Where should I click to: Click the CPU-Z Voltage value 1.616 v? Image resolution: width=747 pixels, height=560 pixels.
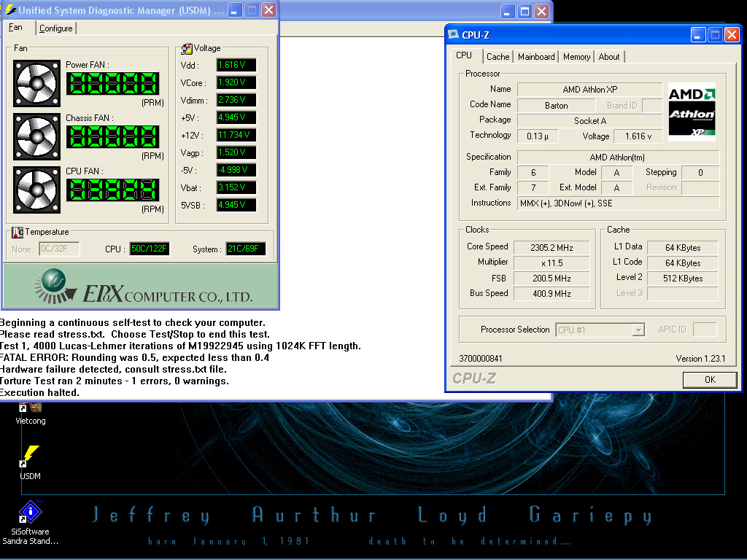coord(638,136)
